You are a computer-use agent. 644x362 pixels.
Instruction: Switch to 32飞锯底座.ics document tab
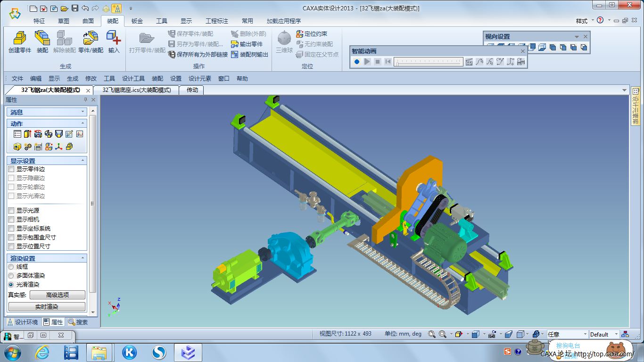136,90
